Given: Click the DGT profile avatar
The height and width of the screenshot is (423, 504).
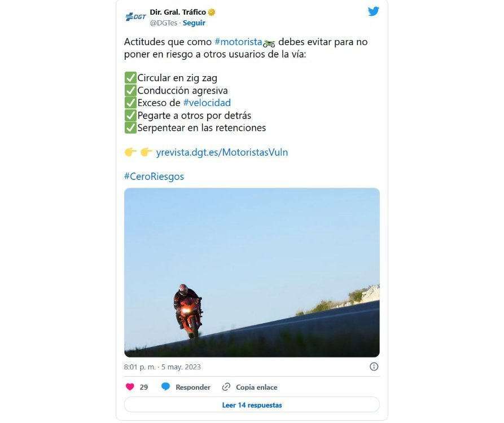Looking at the screenshot, I should point(135,17).
